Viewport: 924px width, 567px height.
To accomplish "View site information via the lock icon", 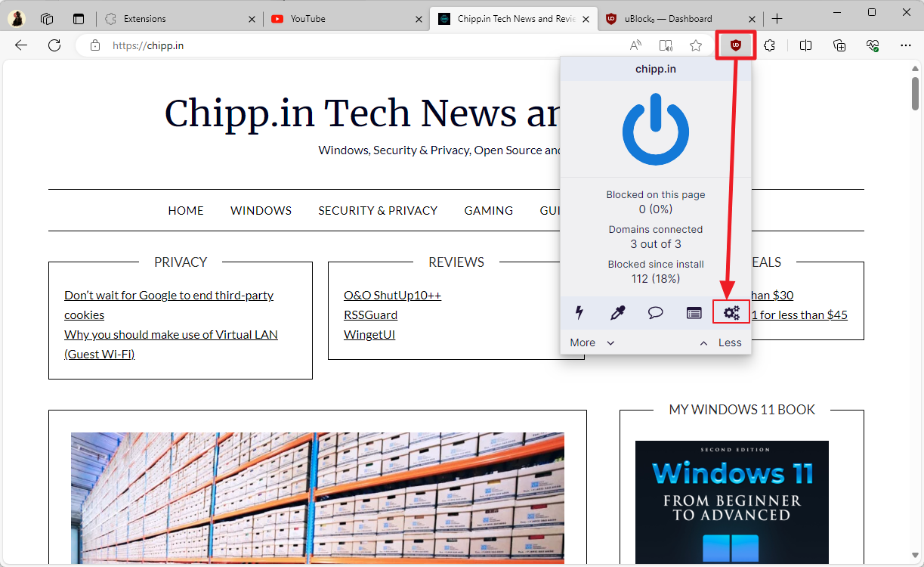I will tap(95, 45).
